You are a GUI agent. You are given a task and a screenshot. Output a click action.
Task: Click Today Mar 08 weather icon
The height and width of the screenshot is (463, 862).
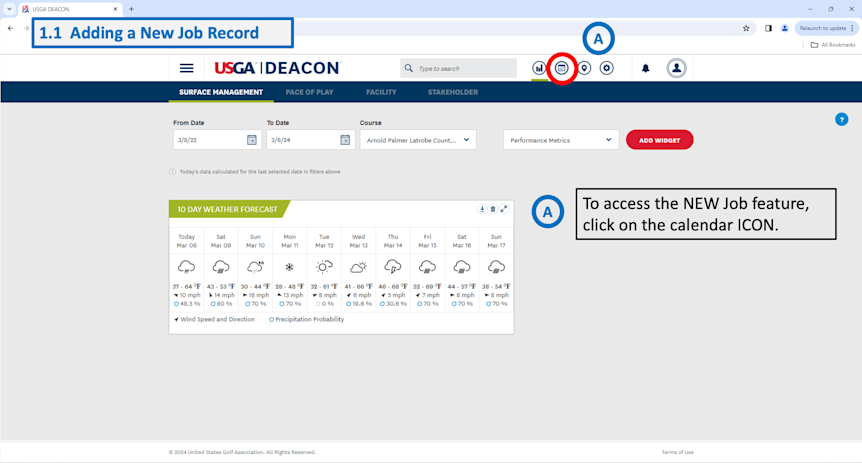pyautogui.click(x=186, y=267)
